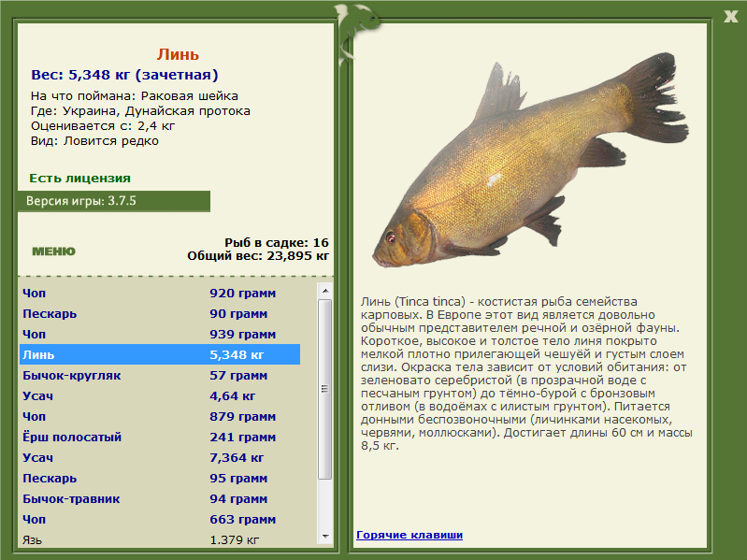Select the Чоп 939 грамм entry
This screenshot has height=560, width=747.
(x=160, y=335)
